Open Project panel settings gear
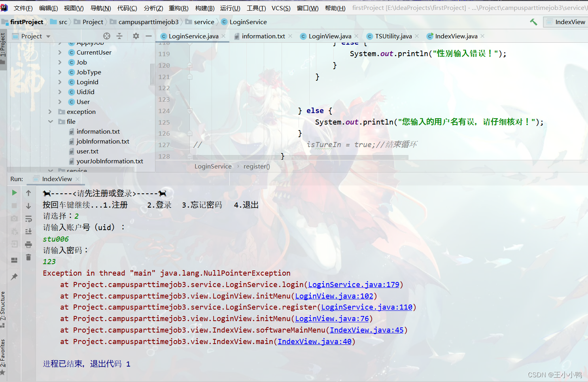Viewport: 588px width, 382px height. 136,36
